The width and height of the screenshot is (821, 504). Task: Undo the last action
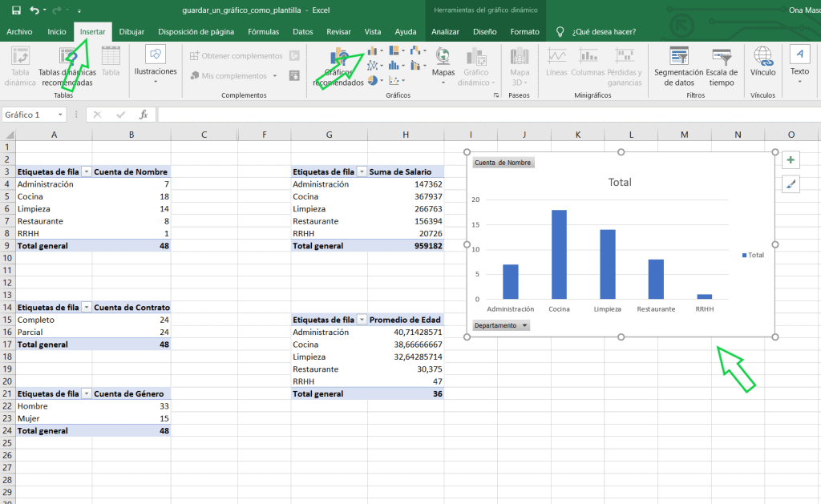click(x=34, y=10)
